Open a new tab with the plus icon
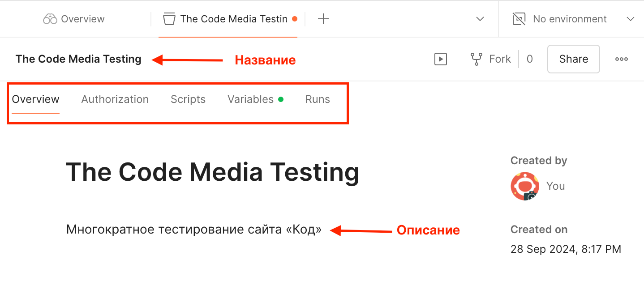Viewport: 644px width, 281px height. click(323, 18)
